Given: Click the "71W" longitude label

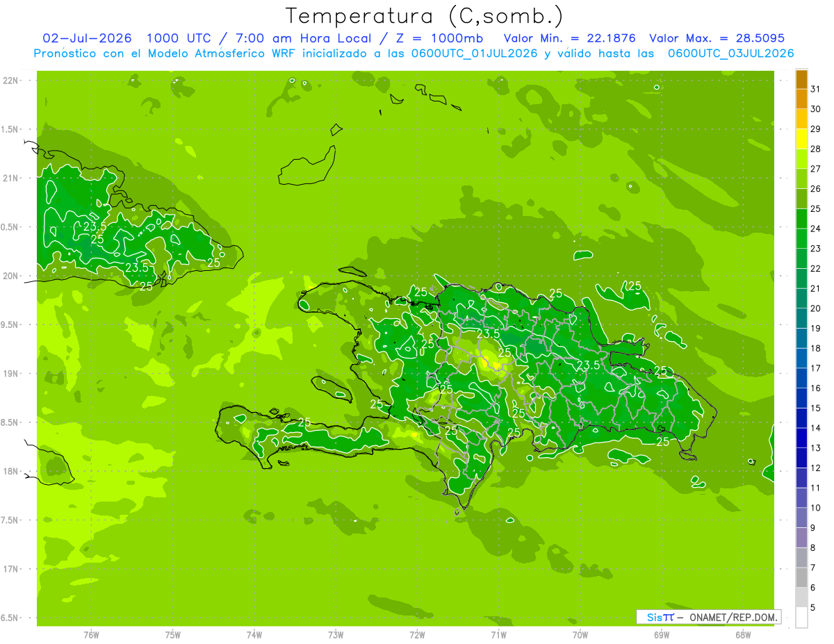Looking at the screenshot, I should 498,635.
